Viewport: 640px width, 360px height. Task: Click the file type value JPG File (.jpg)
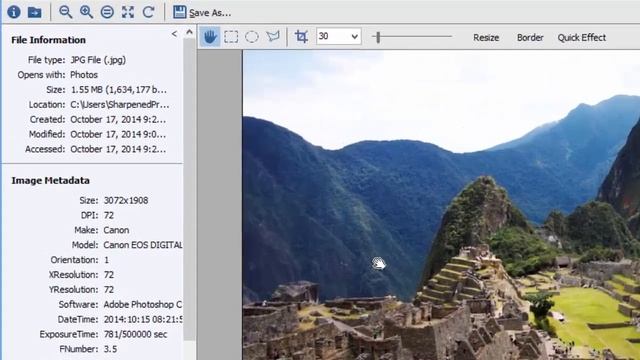[x=98, y=60]
